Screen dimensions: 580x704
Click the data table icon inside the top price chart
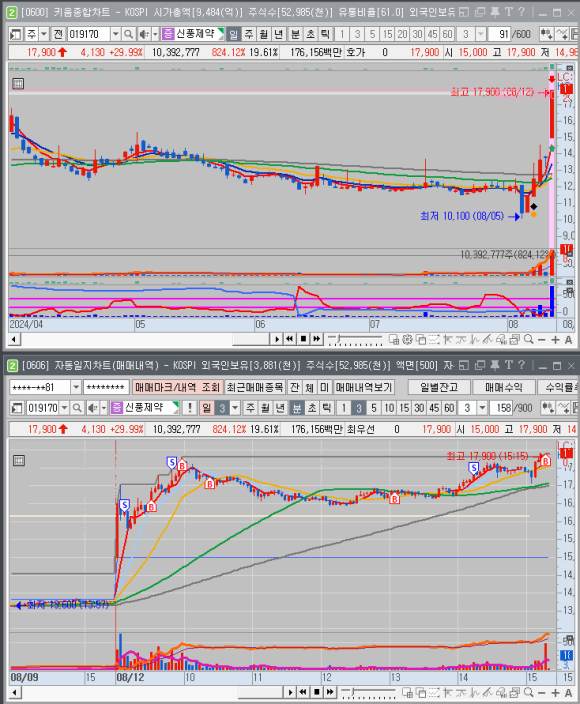tap(18, 84)
